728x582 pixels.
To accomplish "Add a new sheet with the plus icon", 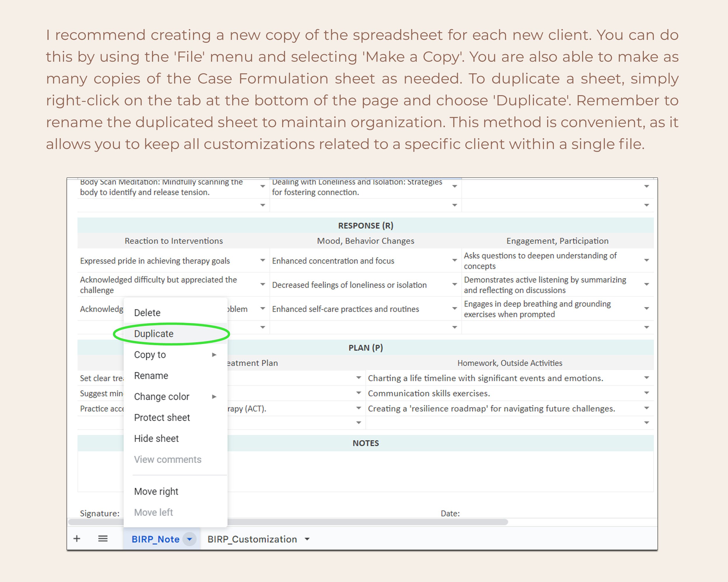I will pos(77,539).
